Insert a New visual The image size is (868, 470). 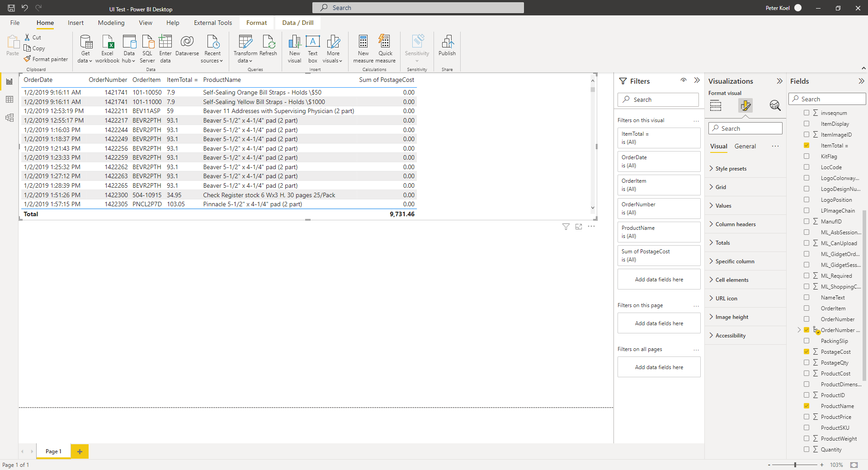click(294, 49)
